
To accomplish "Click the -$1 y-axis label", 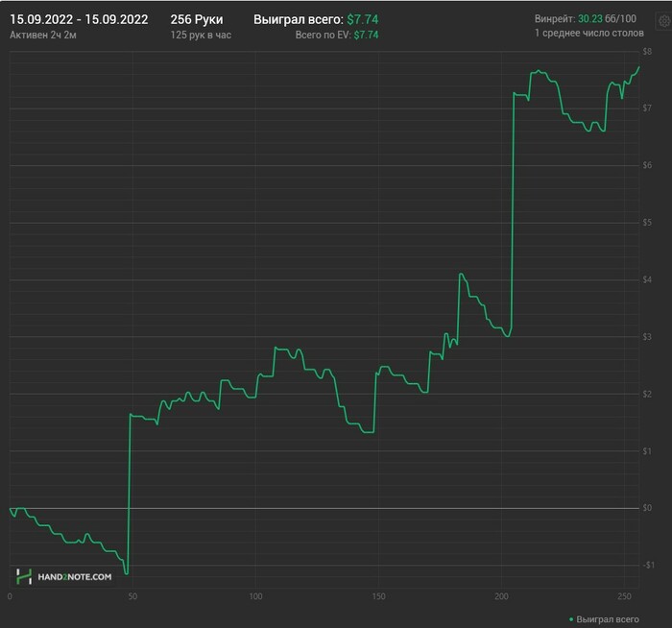I will pos(648,565).
